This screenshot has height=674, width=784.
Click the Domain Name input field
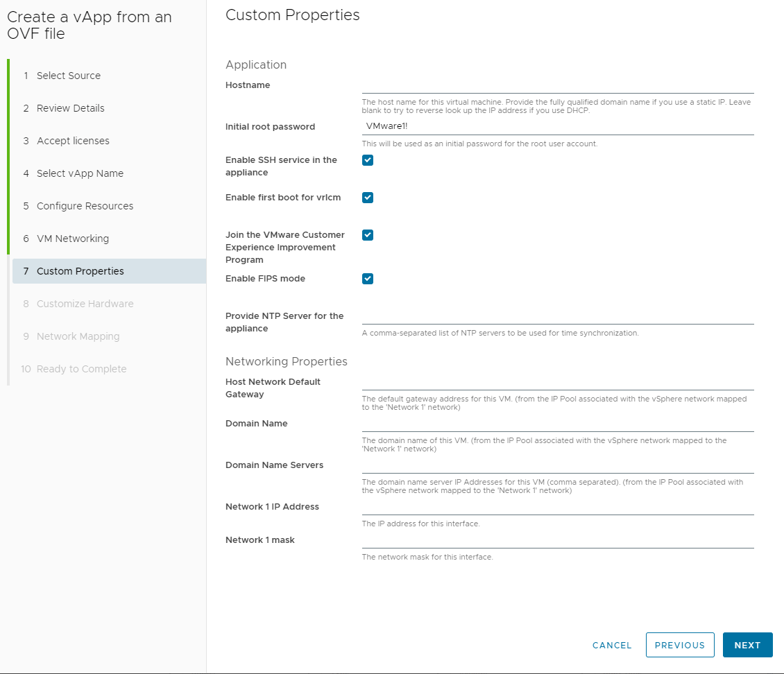[x=555, y=426]
